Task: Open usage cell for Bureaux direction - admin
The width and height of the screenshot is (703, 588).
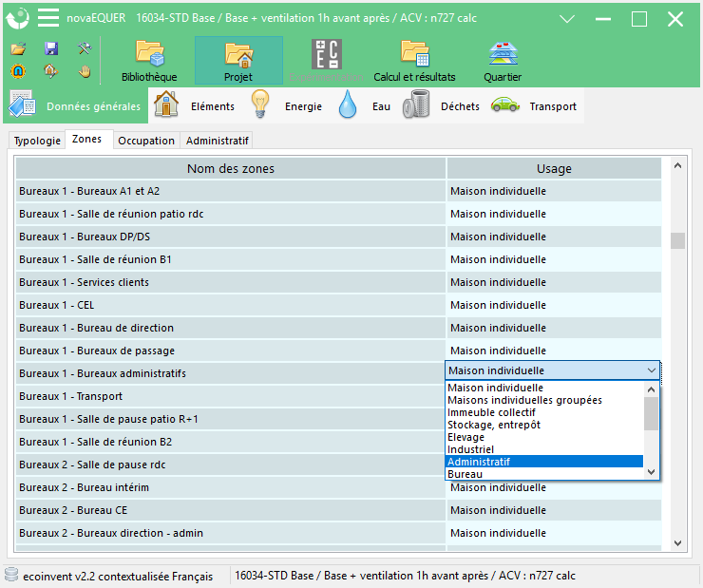Action: 554,533
